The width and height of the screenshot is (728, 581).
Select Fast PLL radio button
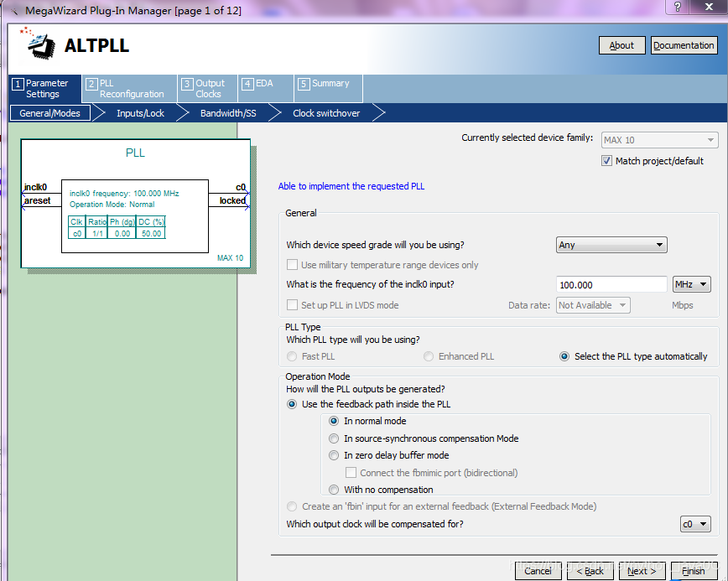tap(292, 356)
